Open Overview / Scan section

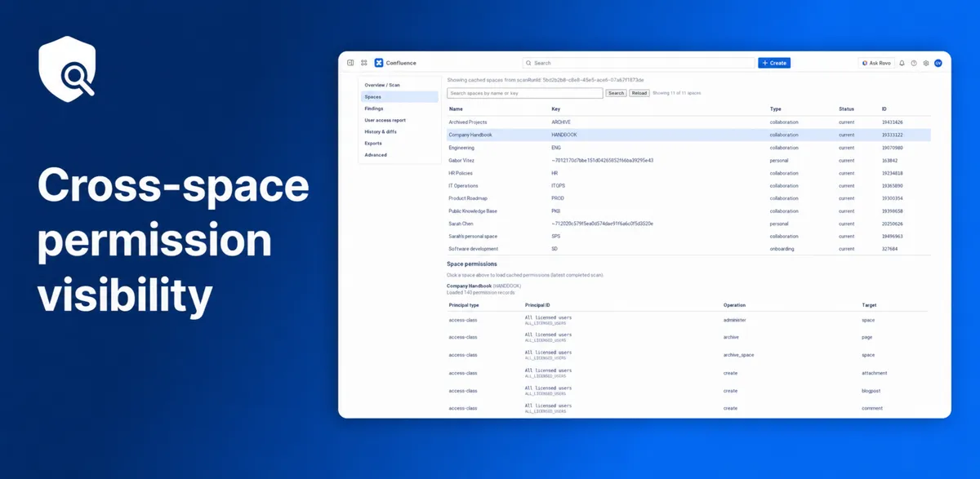point(382,85)
